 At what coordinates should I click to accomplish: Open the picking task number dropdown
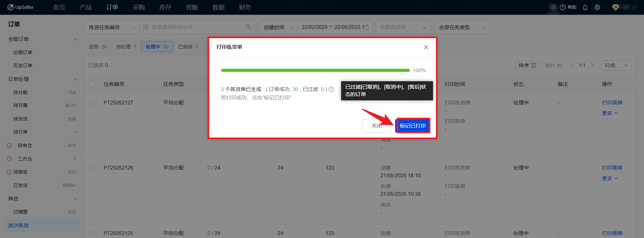click(x=112, y=28)
